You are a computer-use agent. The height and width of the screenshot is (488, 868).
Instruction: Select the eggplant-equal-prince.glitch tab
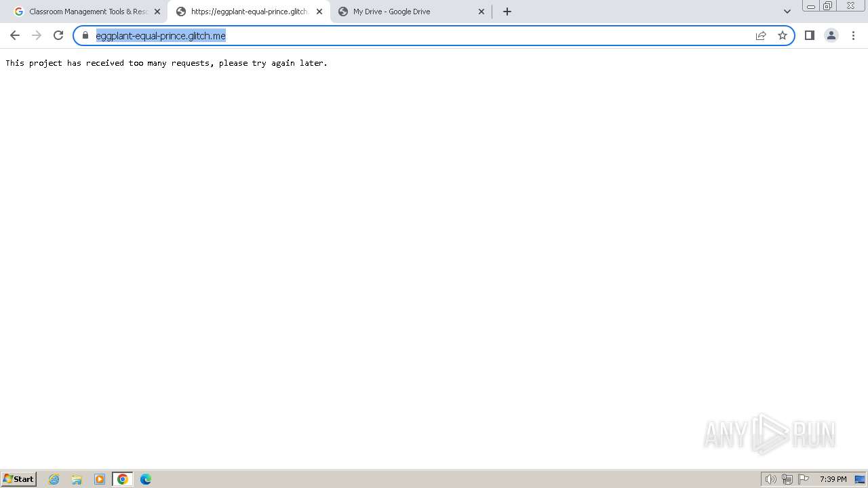pyautogui.click(x=248, y=12)
